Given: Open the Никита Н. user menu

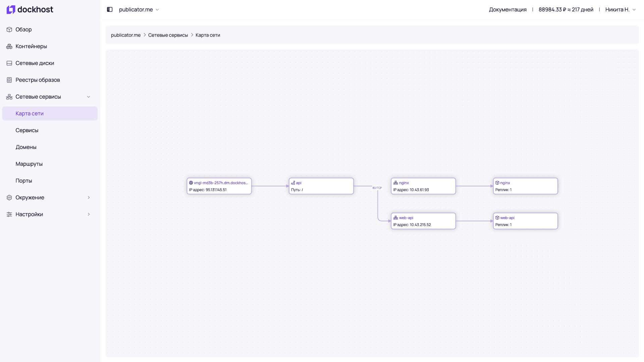Looking at the screenshot, I should pyautogui.click(x=620, y=9).
